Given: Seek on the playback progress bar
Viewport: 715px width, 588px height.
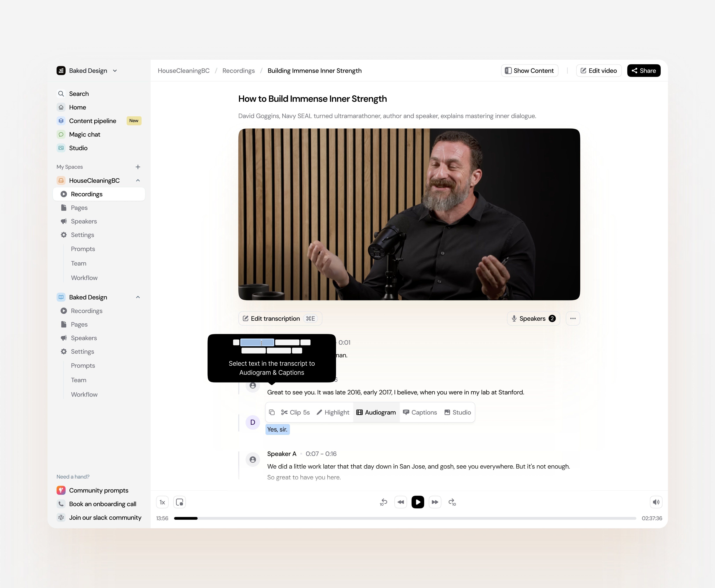Looking at the screenshot, I should click(x=405, y=518).
